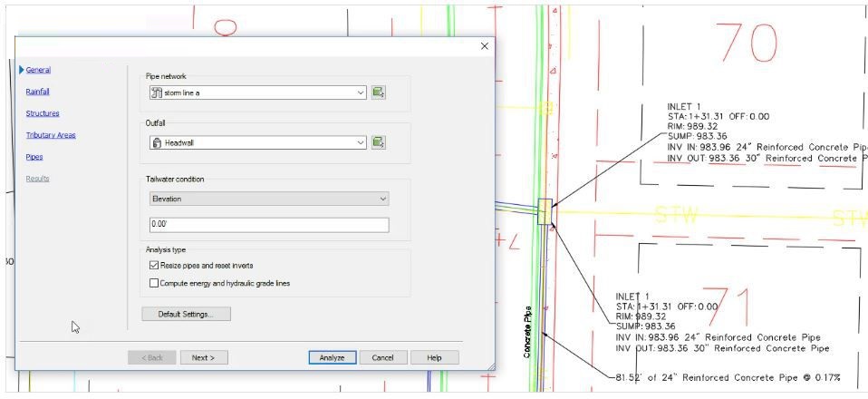868x399 pixels.
Task: Select the inlet structure in the drawing
Action: click(x=545, y=211)
